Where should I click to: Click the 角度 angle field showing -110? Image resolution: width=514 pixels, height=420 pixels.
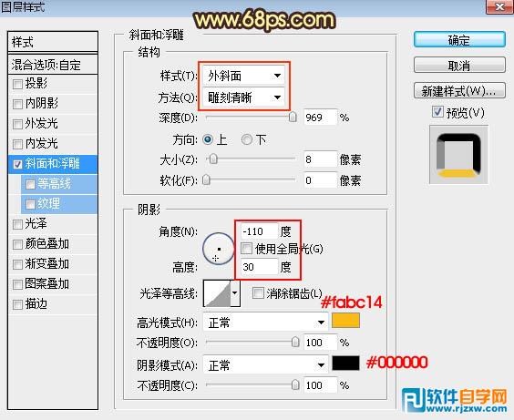[x=260, y=231]
